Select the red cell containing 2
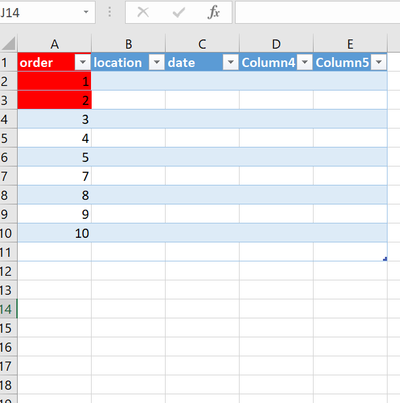 coord(55,100)
